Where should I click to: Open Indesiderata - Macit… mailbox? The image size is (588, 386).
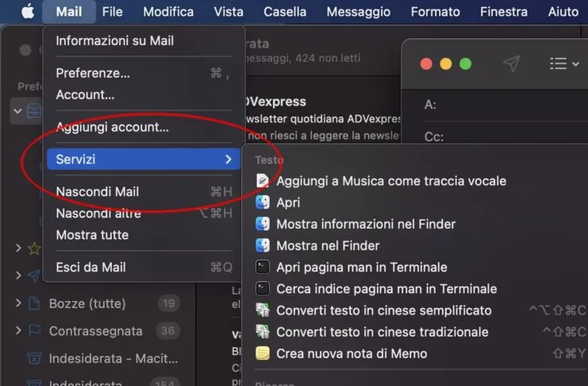click(113, 358)
